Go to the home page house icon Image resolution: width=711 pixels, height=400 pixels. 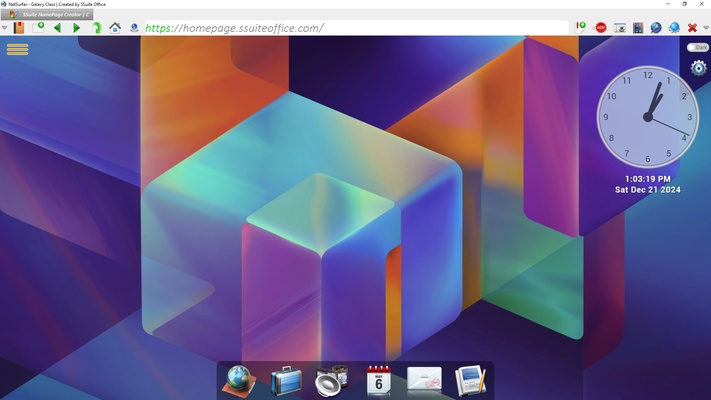tap(115, 28)
